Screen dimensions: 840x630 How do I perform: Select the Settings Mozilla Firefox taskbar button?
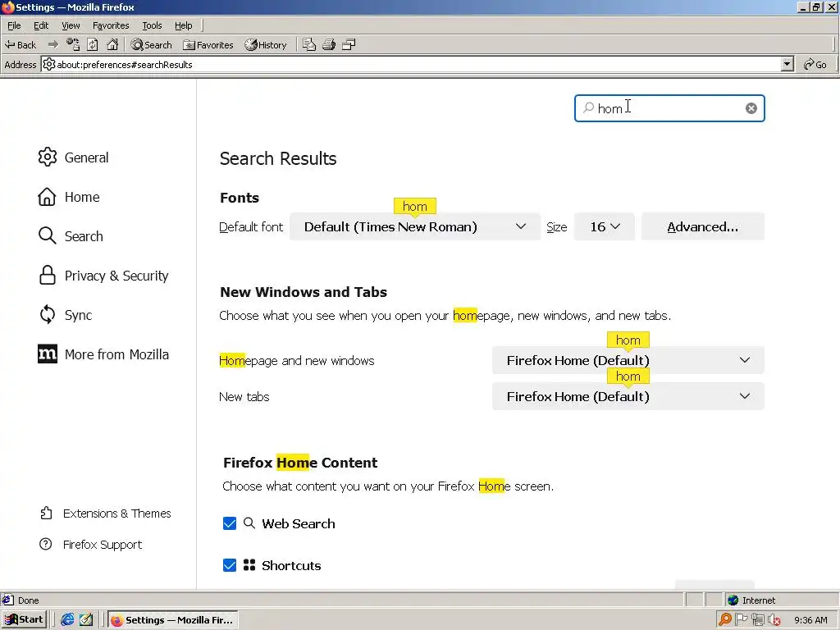tap(172, 620)
